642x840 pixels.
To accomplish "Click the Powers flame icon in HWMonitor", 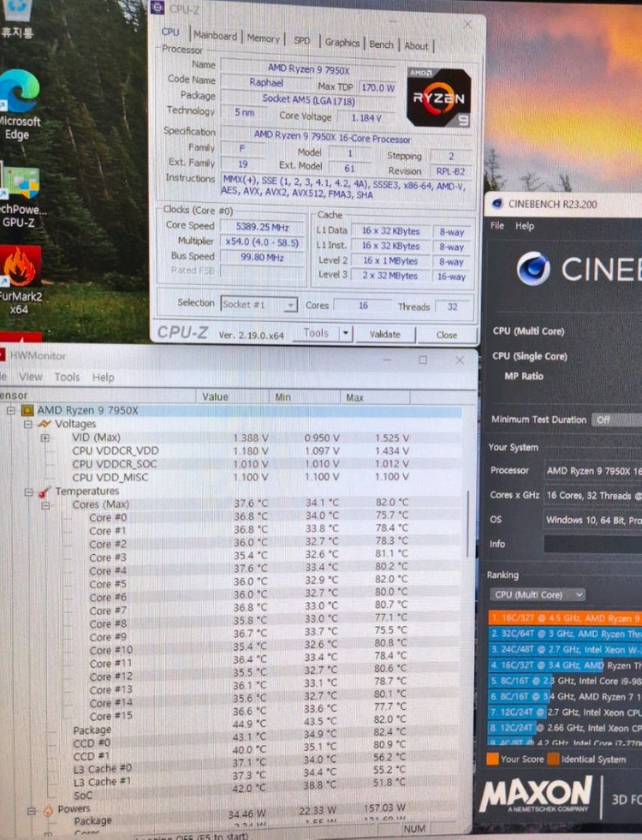I will [48, 810].
